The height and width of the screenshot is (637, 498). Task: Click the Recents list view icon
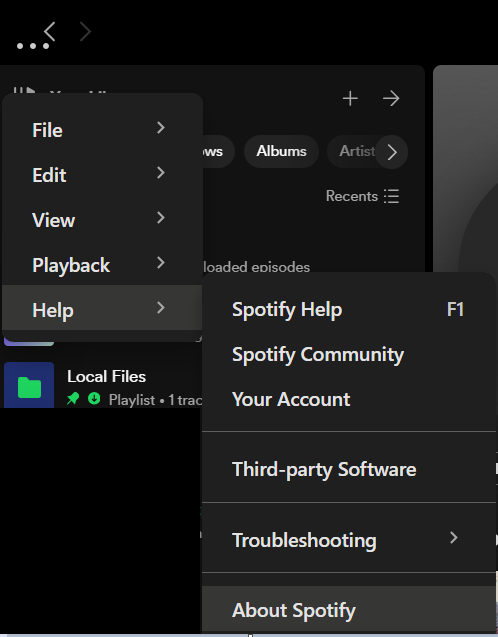click(x=392, y=196)
